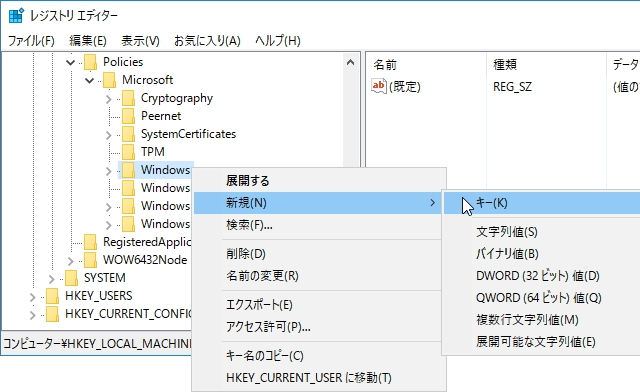Expand the HKEY_USERS hive
The width and height of the screenshot is (640, 392).
[x=33, y=297]
